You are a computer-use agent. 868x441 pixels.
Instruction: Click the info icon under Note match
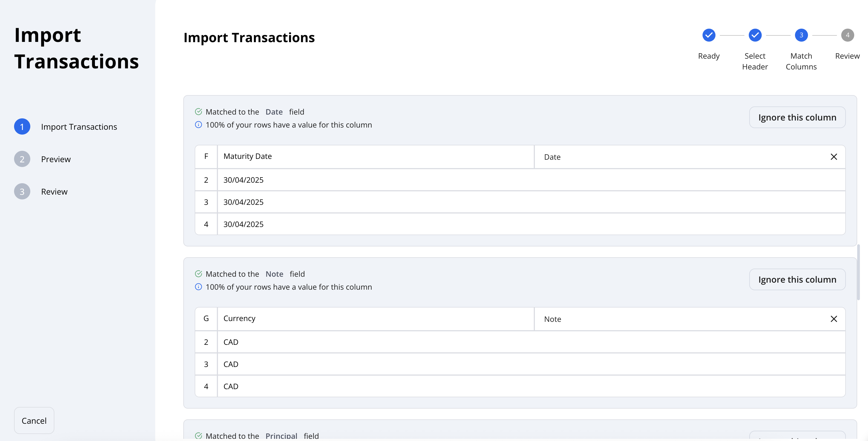tap(198, 287)
